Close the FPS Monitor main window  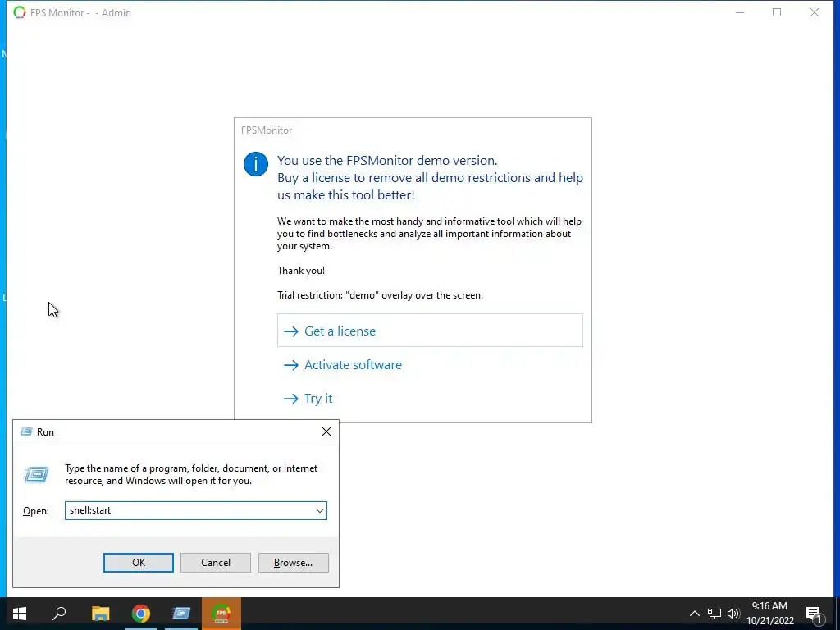(x=815, y=12)
